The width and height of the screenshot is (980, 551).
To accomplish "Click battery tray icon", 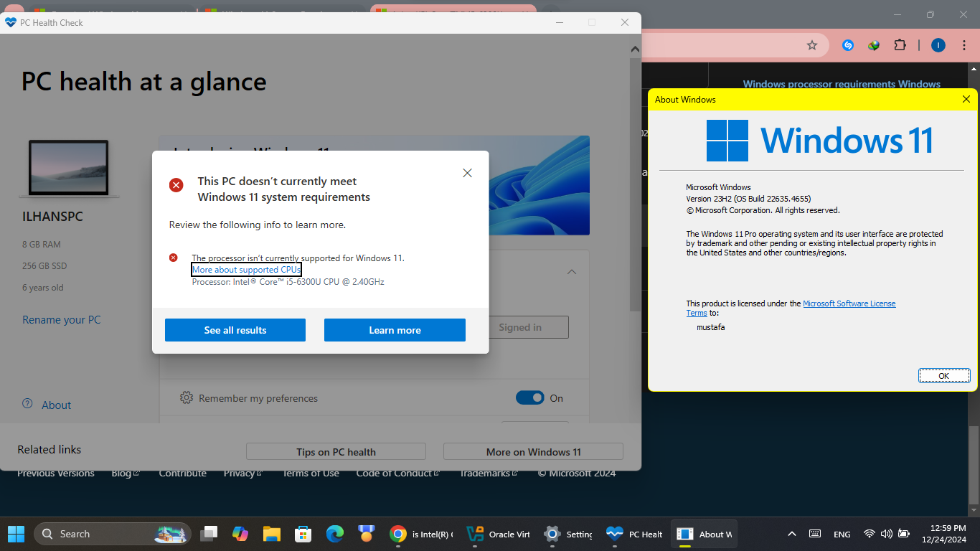I will pos(904,534).
